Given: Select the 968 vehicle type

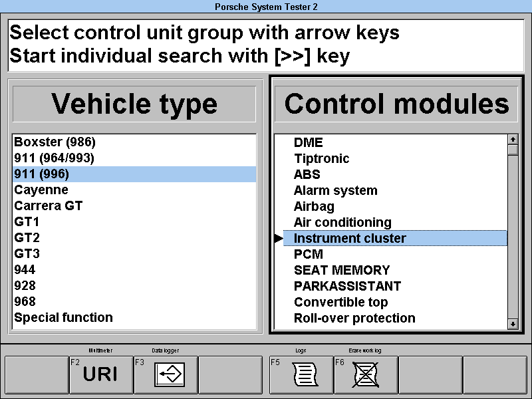Looking at the screenshot, I should coord(134,301).
